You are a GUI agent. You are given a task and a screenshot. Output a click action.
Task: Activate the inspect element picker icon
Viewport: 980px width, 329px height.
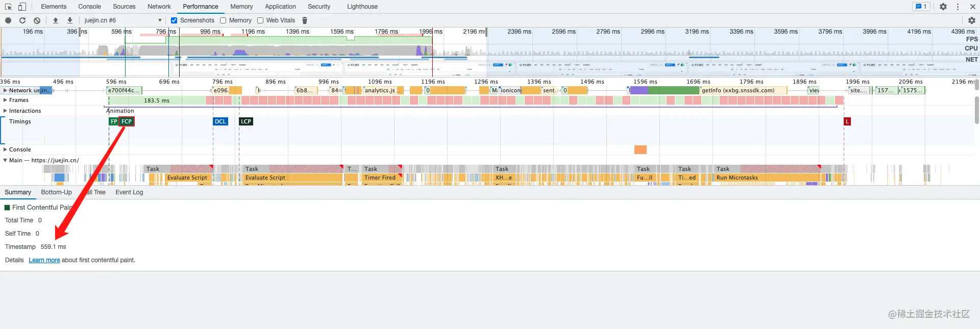8,7
